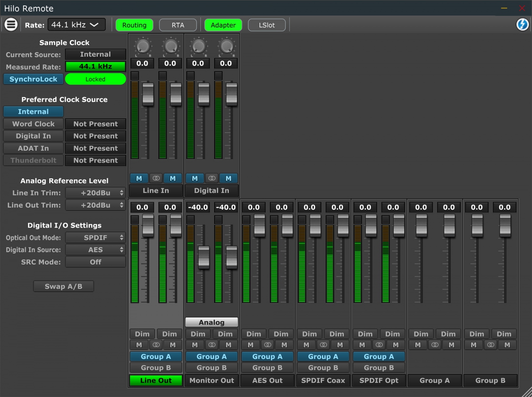Mute the left Line In channel
The height and width of the screenshot is (397, 532).
click(139, 178)
